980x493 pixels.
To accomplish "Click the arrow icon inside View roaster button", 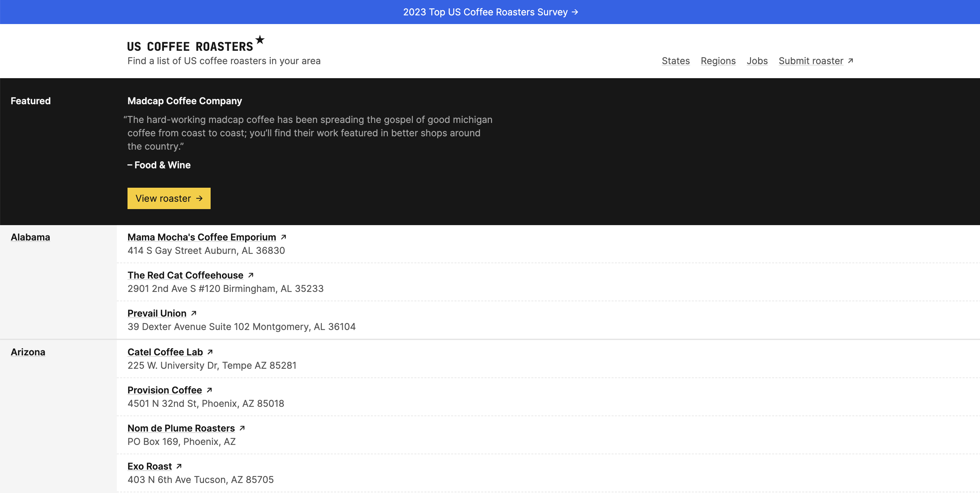I will [199, 198].
